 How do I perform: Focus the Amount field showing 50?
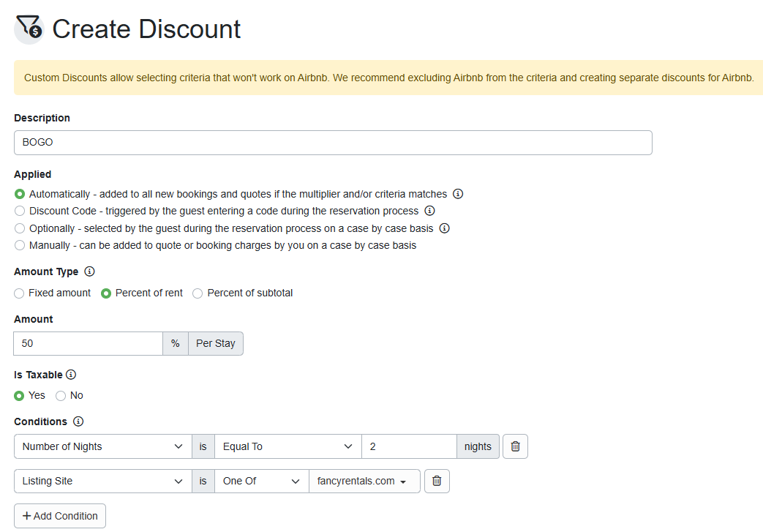tap(88, 344)
